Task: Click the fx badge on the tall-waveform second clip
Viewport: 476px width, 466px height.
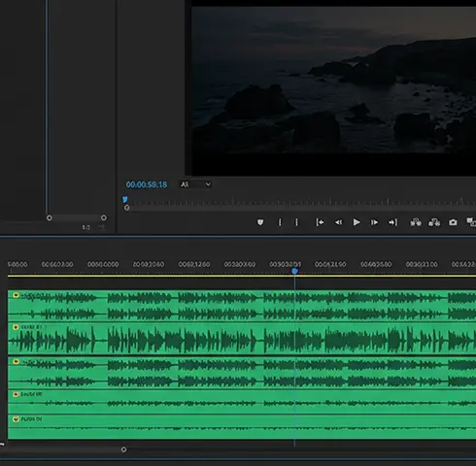Action: 16,327
